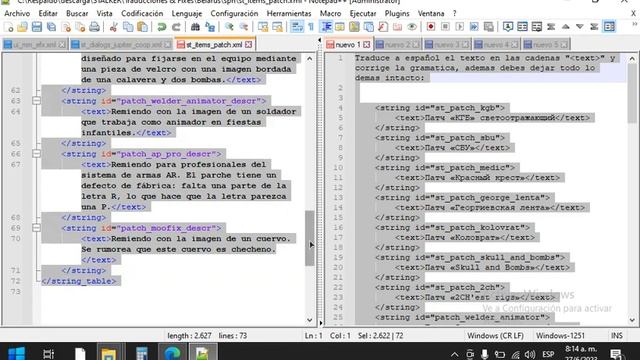Click the plugin up-triangle toolbar icon
The width and height of the screenshot is (640, 360).
566,27
